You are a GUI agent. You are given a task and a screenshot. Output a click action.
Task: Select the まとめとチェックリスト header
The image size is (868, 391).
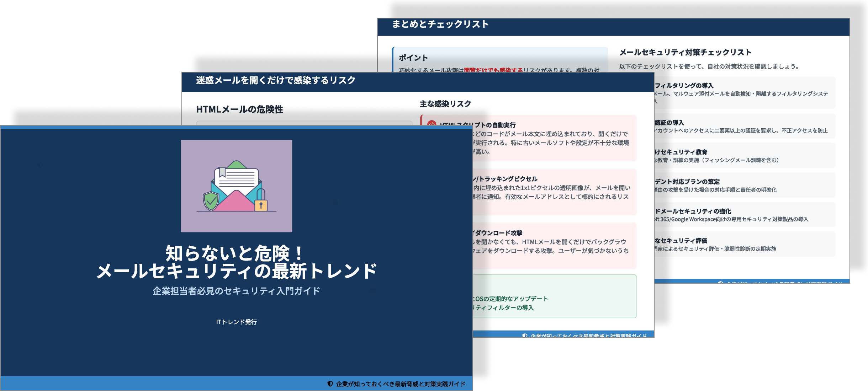pos(441,24)
